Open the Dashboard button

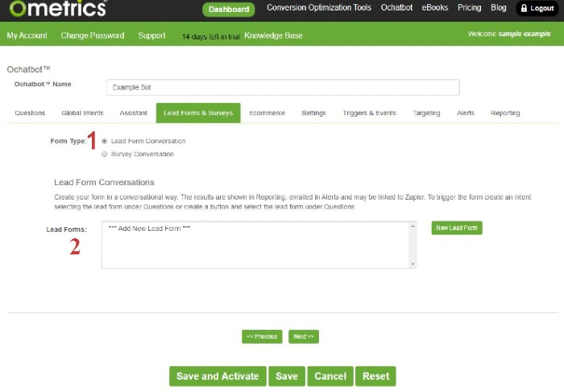(228, 10)
